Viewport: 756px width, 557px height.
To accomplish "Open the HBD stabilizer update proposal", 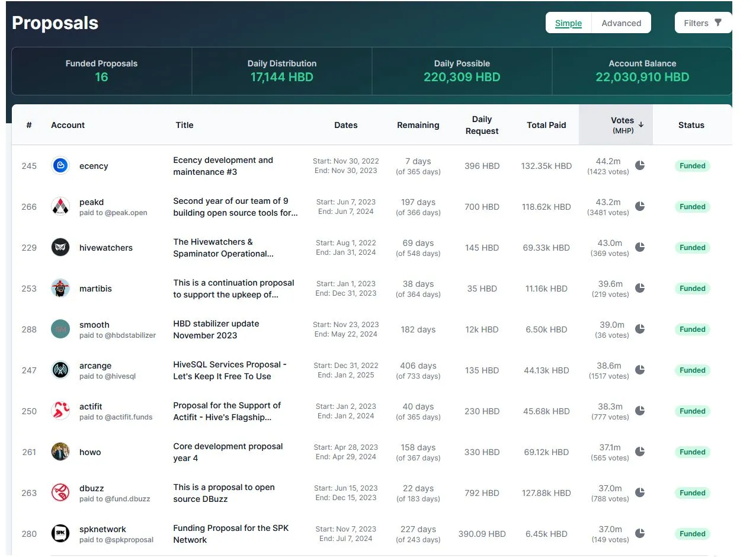I will pyautogui.click(x=216, y=329).
